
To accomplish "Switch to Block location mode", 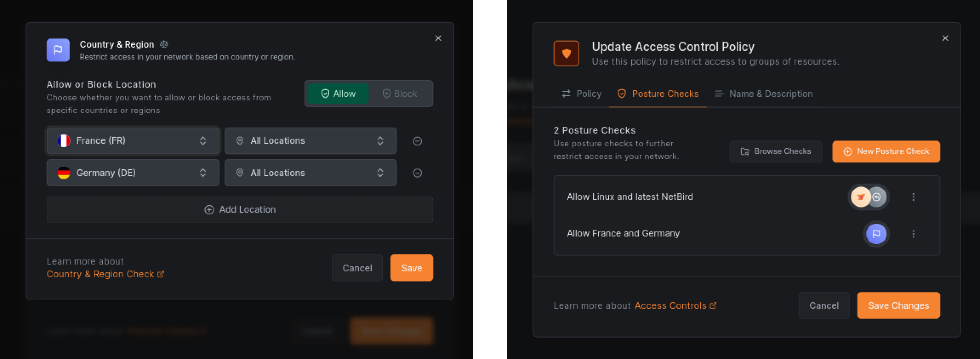I will coord(400,94).
